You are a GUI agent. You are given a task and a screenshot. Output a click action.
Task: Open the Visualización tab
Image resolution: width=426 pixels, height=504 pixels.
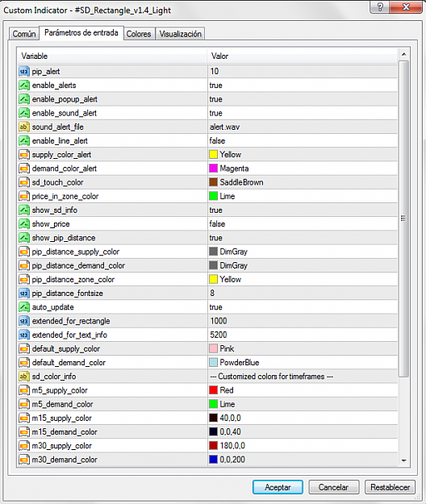(x=181, y=34)
